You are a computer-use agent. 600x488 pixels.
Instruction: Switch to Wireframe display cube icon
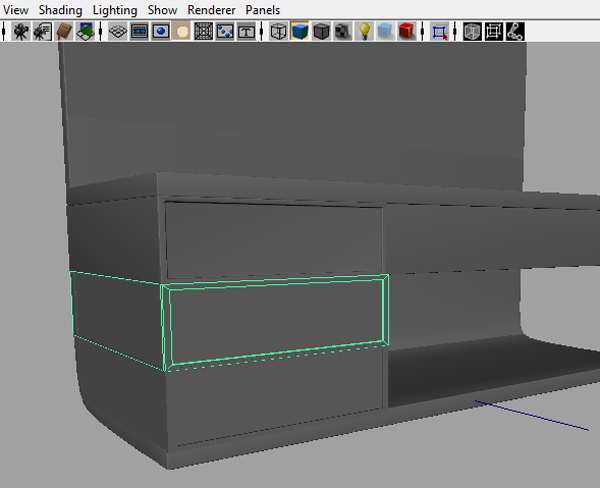point(278,31)
